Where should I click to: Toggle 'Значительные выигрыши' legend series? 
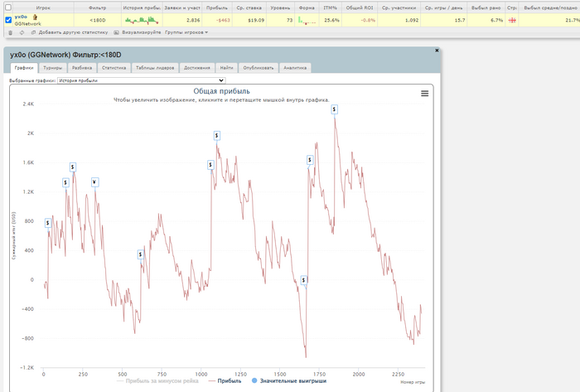click(289, 381)
